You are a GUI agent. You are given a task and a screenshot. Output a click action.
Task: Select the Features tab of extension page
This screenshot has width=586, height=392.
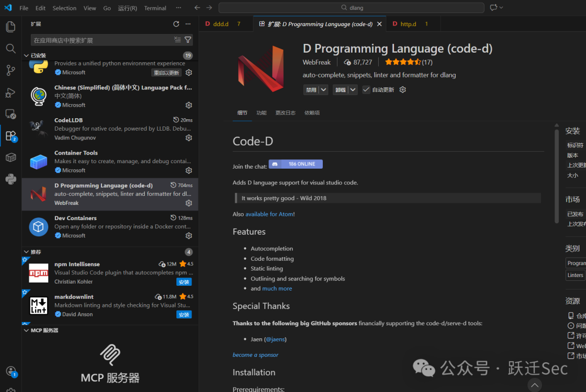tap(261, 113)
